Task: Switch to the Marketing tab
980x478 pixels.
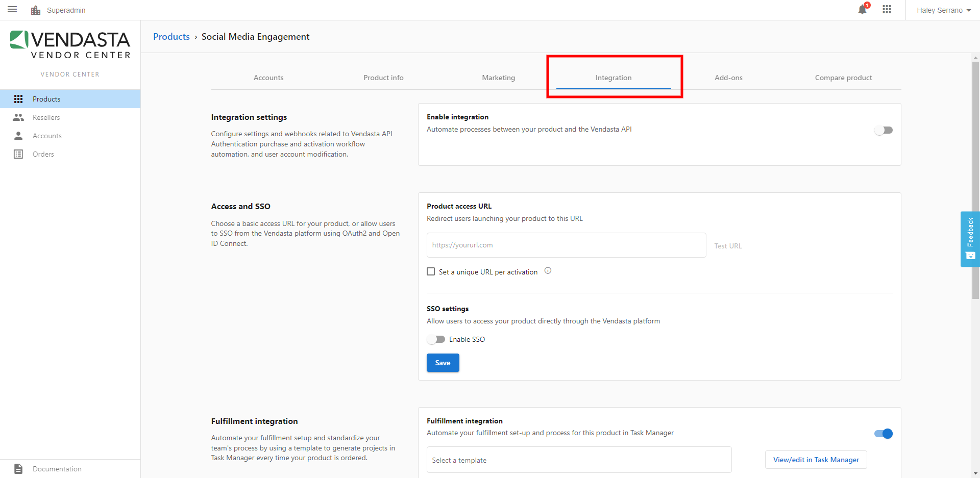Action: pos(499,78)
